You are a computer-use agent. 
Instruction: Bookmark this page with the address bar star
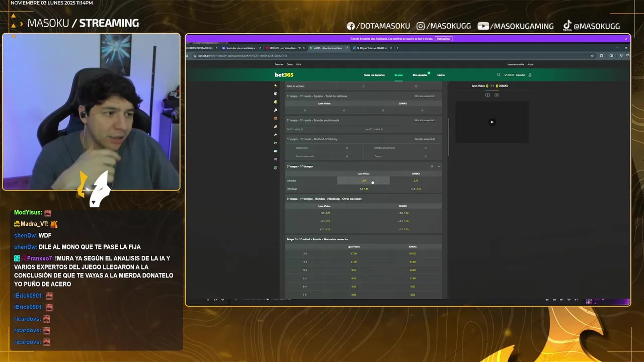[592, 56]
